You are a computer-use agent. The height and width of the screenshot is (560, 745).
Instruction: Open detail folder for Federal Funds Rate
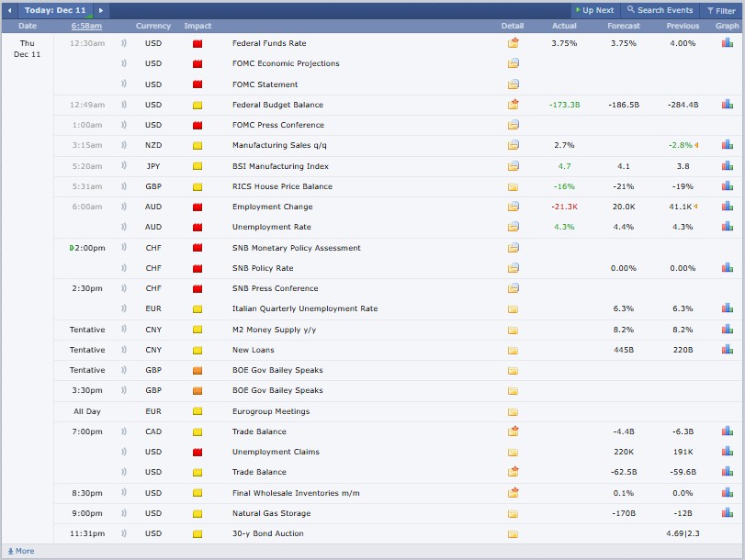pos(513,43)
